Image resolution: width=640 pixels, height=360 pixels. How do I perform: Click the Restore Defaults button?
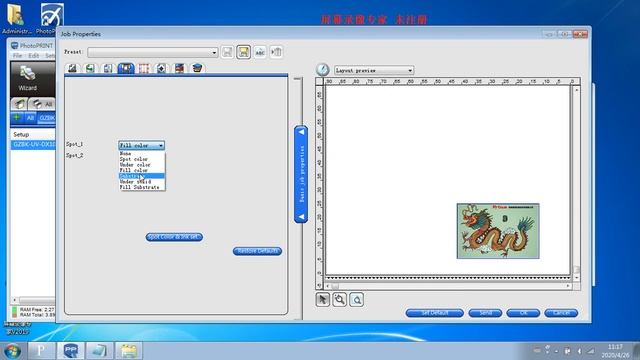258,251
